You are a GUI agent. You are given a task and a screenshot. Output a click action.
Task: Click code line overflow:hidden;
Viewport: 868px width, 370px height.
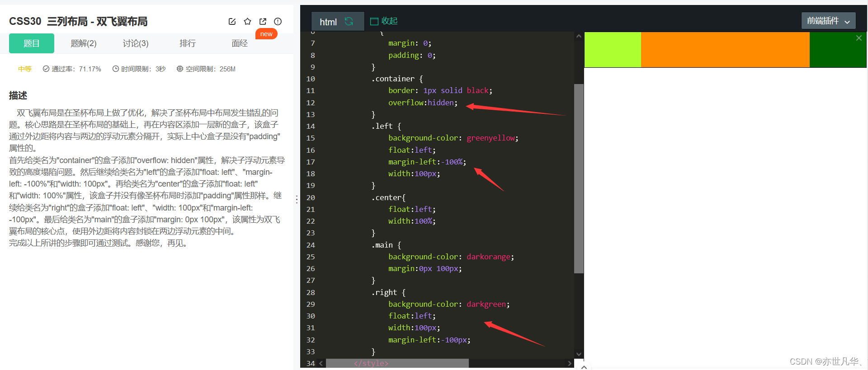click(x=423, y=103)
